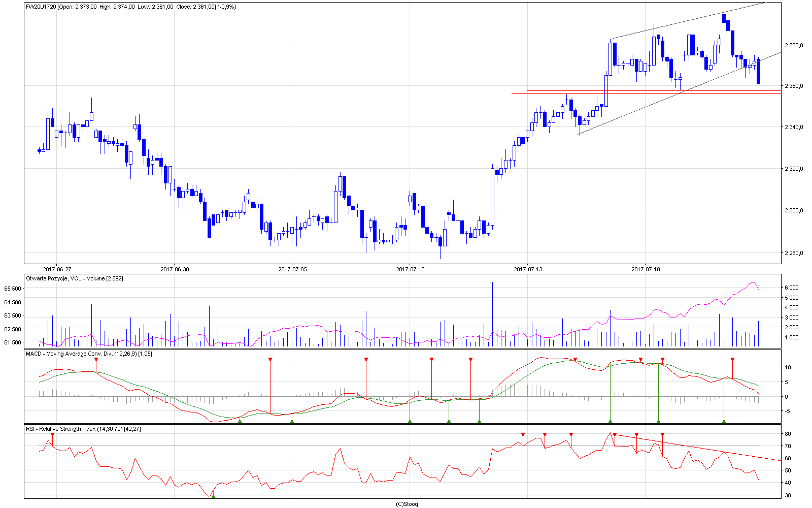Select the last blue candle on price chart
Screen dimensions: 812x508
(x=758, y=71)
